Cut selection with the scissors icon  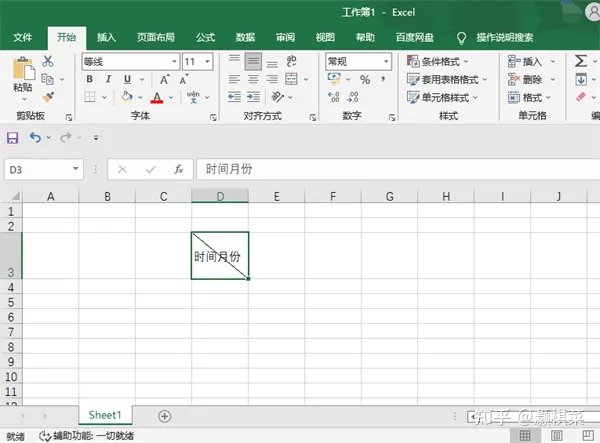point(48,61)
